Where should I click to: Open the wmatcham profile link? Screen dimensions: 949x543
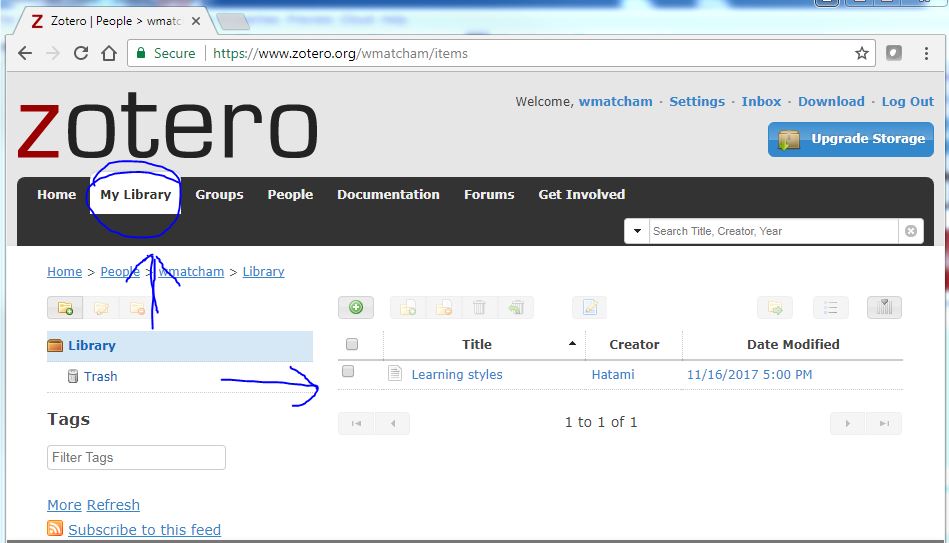click(x=616, y=102)
